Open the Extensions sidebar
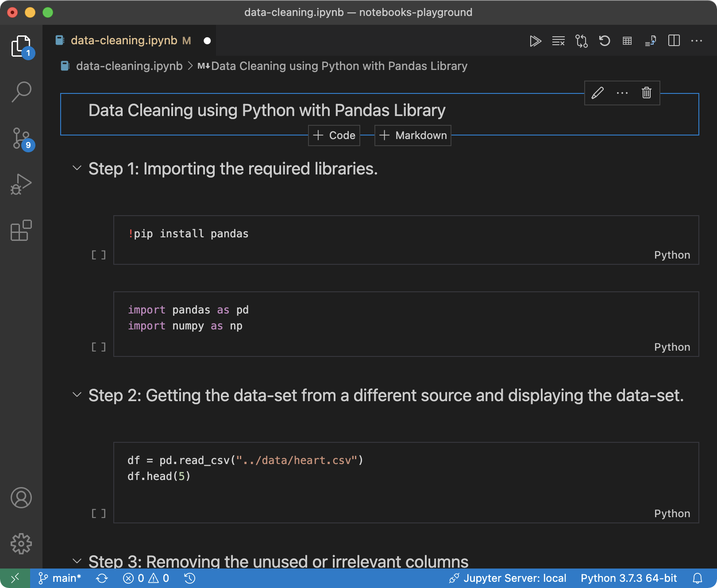The image size is (717, 588). point(21,230)
